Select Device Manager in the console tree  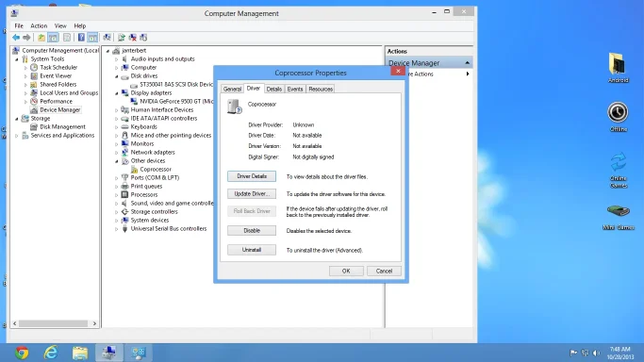point(60,109)
